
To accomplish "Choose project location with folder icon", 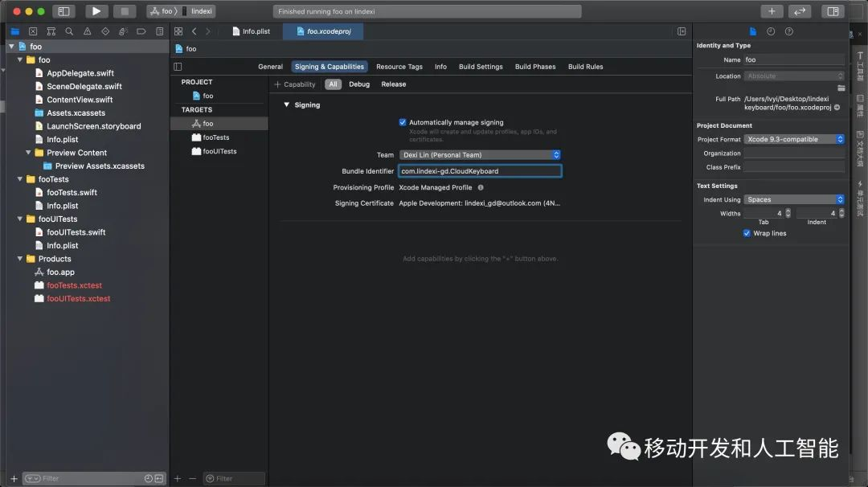I will click(x=841, y=88).
